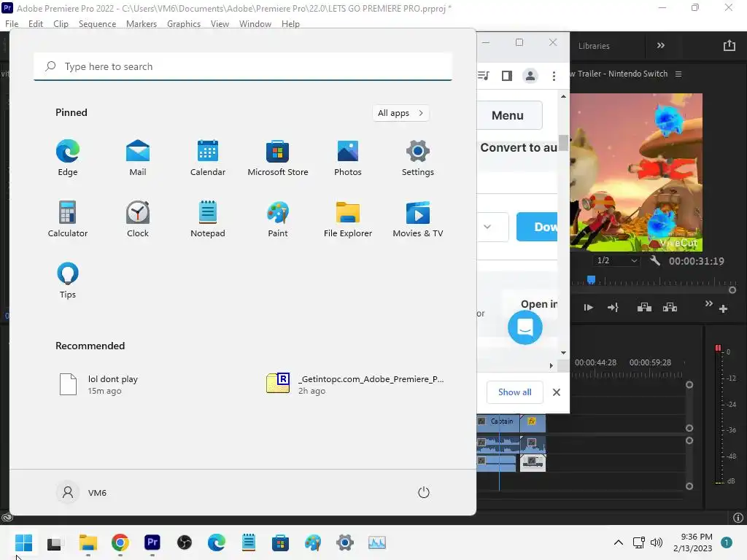Click Show all downloads button

point(514,392)
